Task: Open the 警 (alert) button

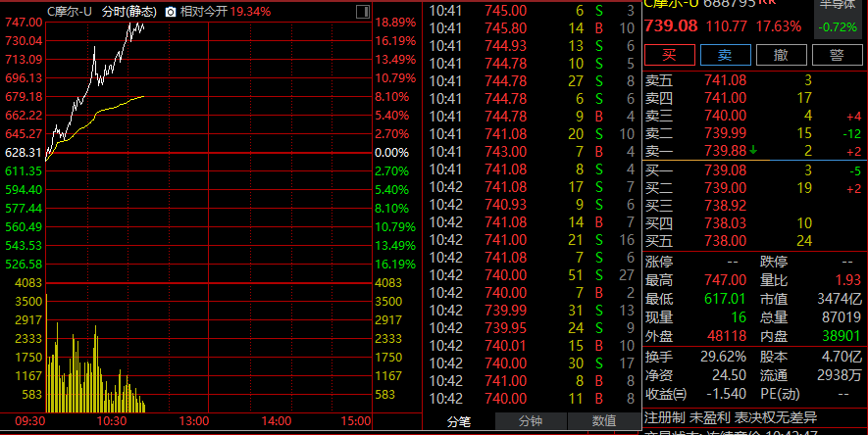Action: point(837,54)
